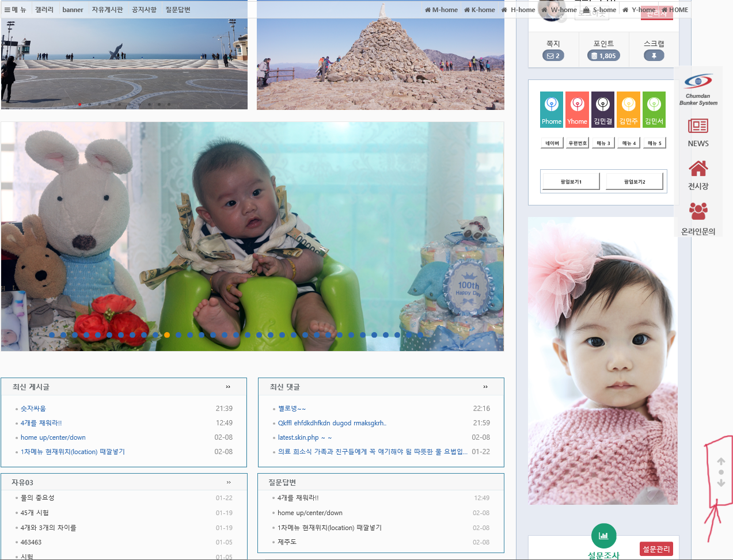The height and width of the screenshot is (560, 733).
Task: Open post 숫자싸움
Action: [33, 409]
